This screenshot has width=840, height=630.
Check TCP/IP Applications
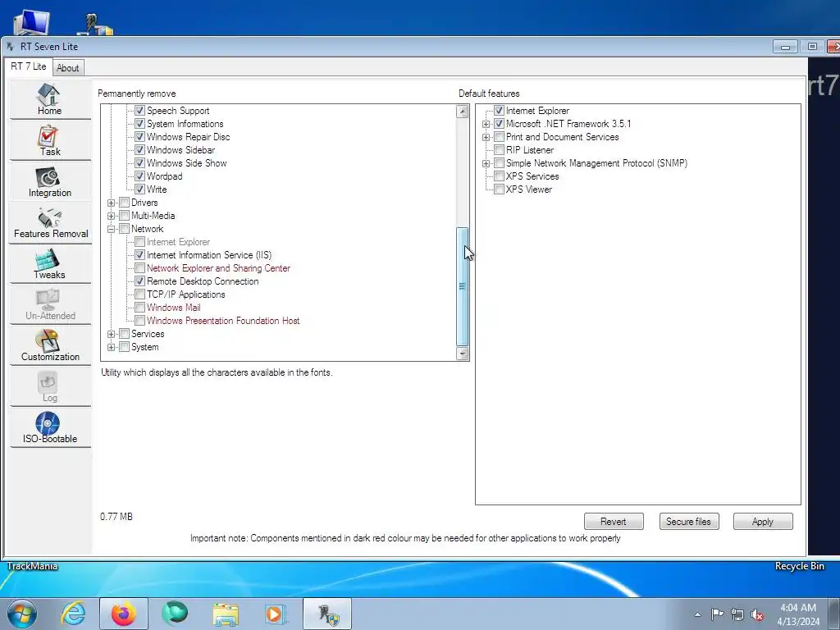(139, 294)
